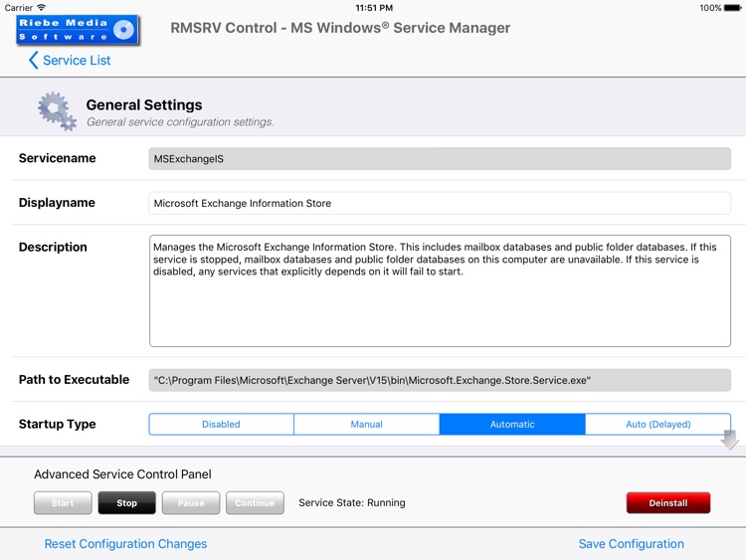Click 'General service configuration settings.' subtitle

coord(180,122)
